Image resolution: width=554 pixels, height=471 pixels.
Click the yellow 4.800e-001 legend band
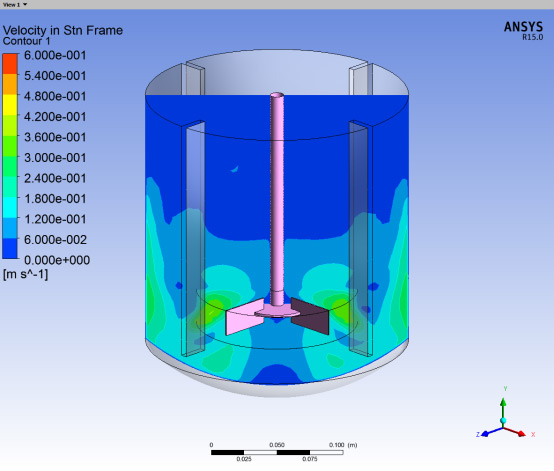[x=10, y=105]
